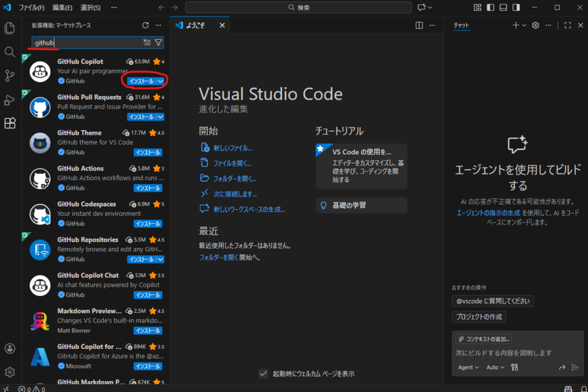Screen dimensions: 588x392
Task: Open the Source Control view
Action: pos(9,75)
